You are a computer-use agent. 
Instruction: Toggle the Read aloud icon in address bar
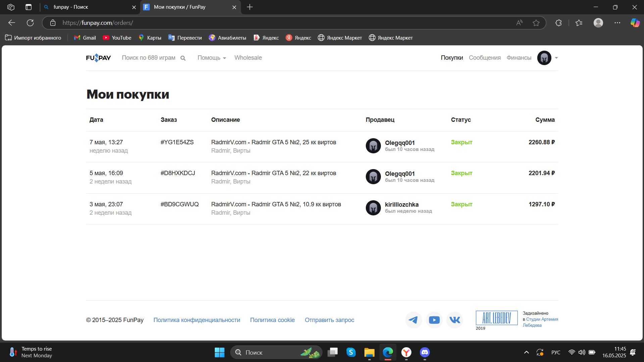519,23
